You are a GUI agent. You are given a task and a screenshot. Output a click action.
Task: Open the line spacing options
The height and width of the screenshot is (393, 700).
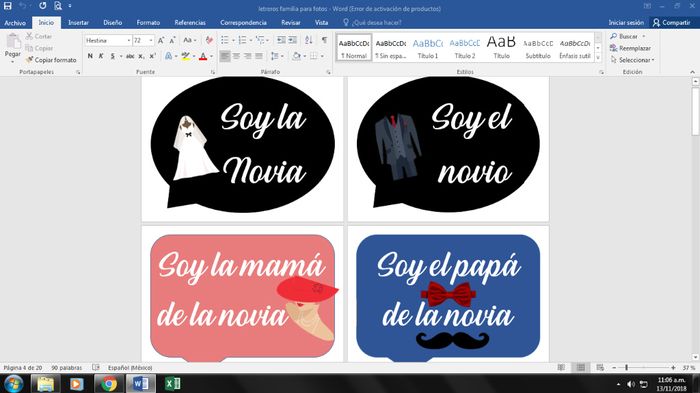click(275, 56)
